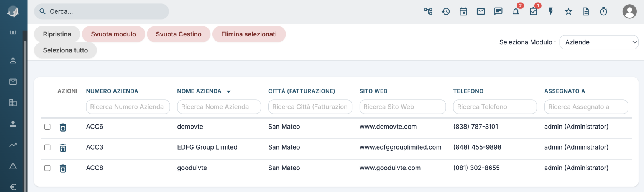Restore the ACC6 demovte record with the trash icon
This screenshot has width=644, height=192.
63,127
